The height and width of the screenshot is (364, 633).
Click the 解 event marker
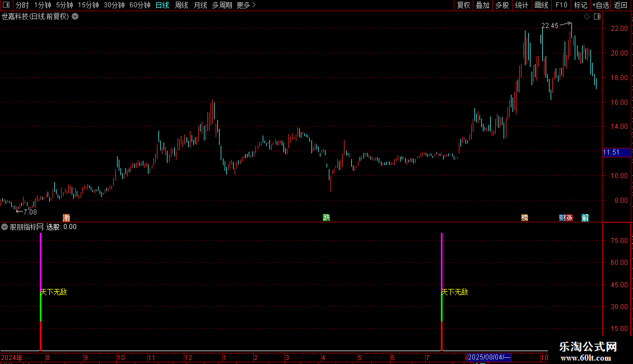(x=585, y=218)
